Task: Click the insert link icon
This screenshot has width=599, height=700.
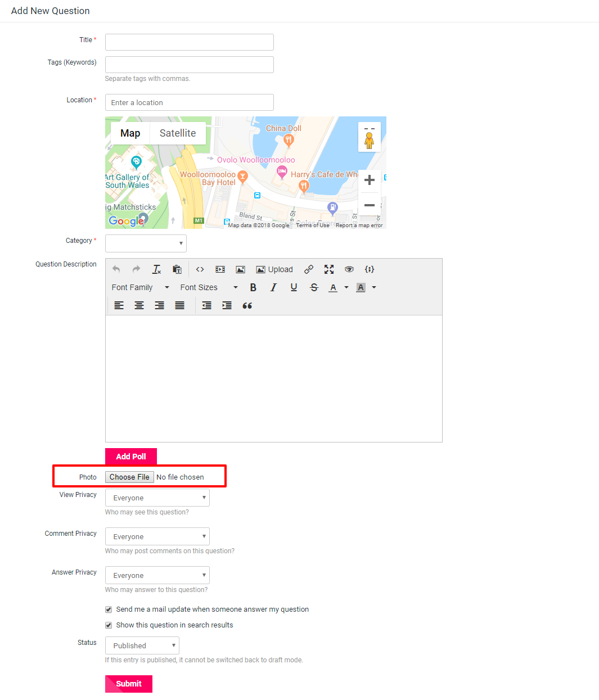Action: 309,269
